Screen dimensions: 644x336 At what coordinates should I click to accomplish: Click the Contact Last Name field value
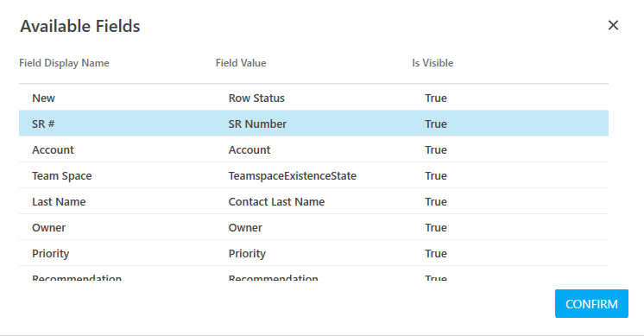tap(276, 201)
